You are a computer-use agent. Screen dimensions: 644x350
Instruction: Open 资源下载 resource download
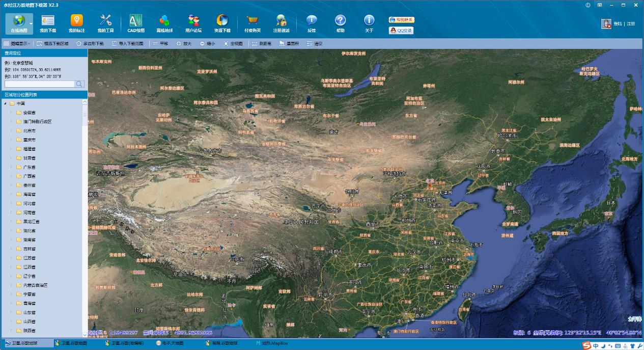tap(222, 23)
